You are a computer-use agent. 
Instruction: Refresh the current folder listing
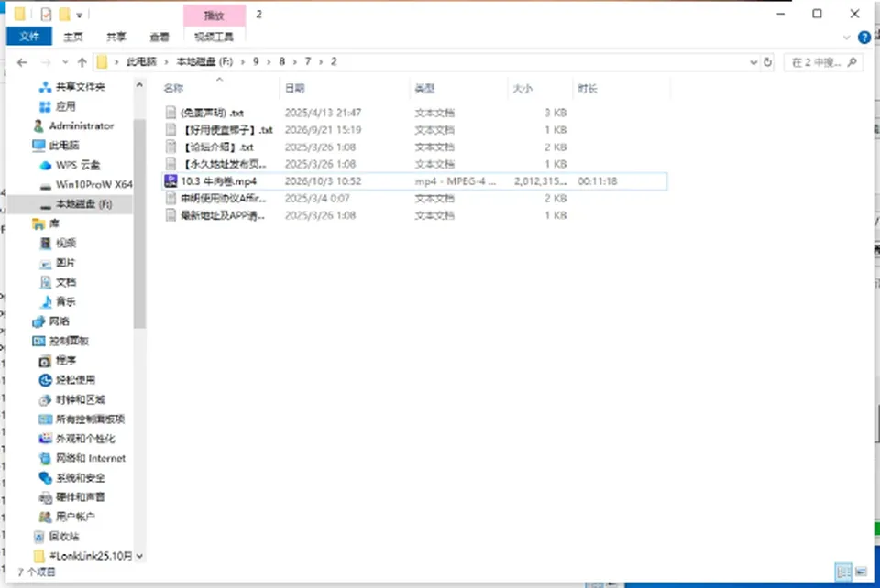pos(768,62)
